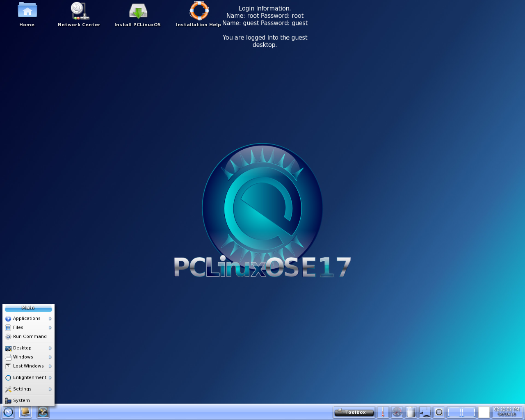
Task: Select Settings in the Main menu
Action: (x=28, y=389)
